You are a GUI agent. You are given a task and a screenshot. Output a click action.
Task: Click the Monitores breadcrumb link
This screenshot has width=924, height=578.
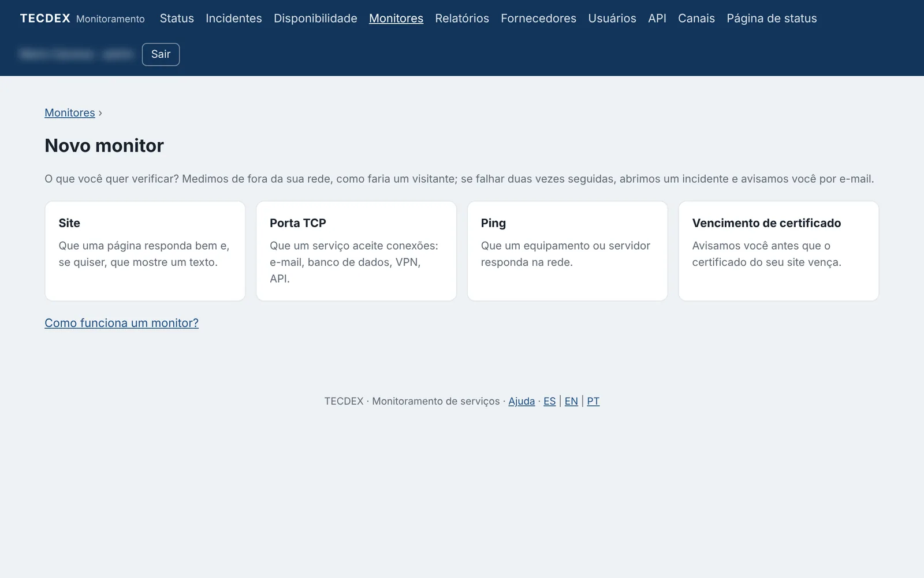click(x=70, y=113)
